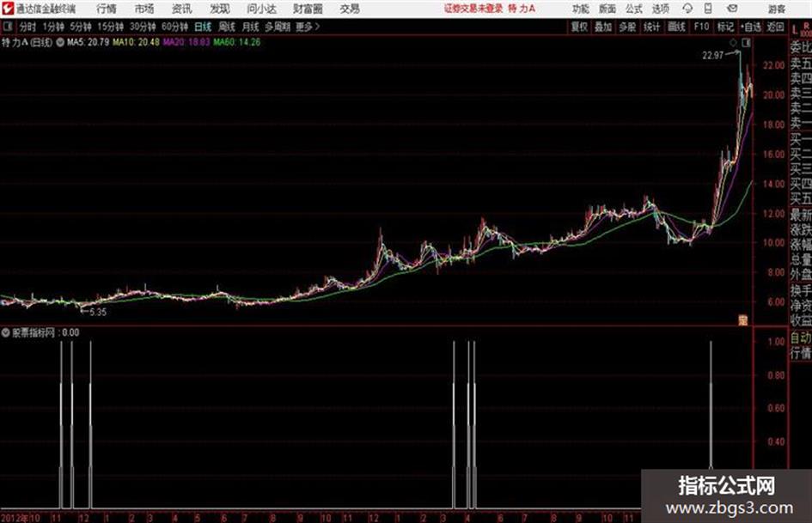This screenshot has height=523, width=812.
Task: Click the 证券交易未登录 status text
Action: 473,9
